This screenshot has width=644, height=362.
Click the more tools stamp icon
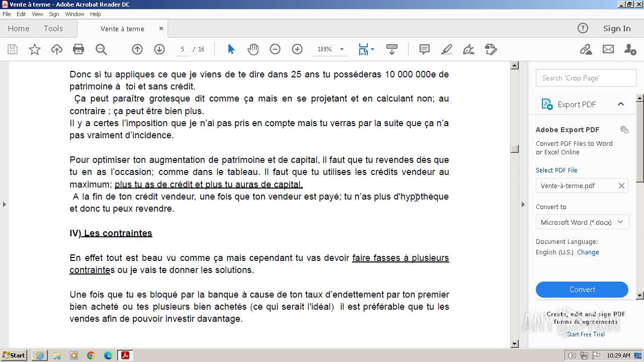point(491,49)
